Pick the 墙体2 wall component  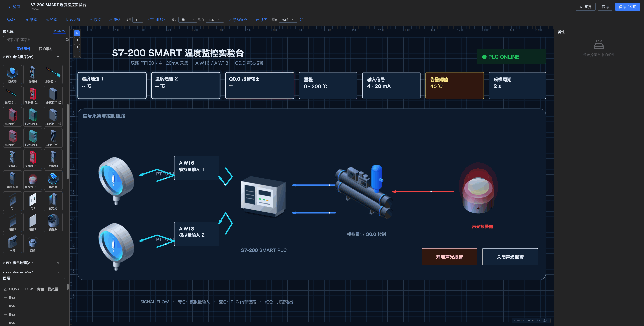(x=33, y=222)
